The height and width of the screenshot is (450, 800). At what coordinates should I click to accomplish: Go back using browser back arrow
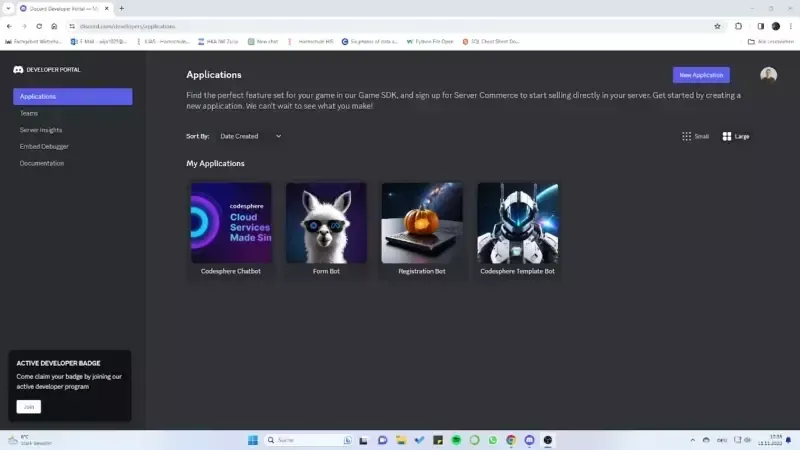tap(9, 26)
